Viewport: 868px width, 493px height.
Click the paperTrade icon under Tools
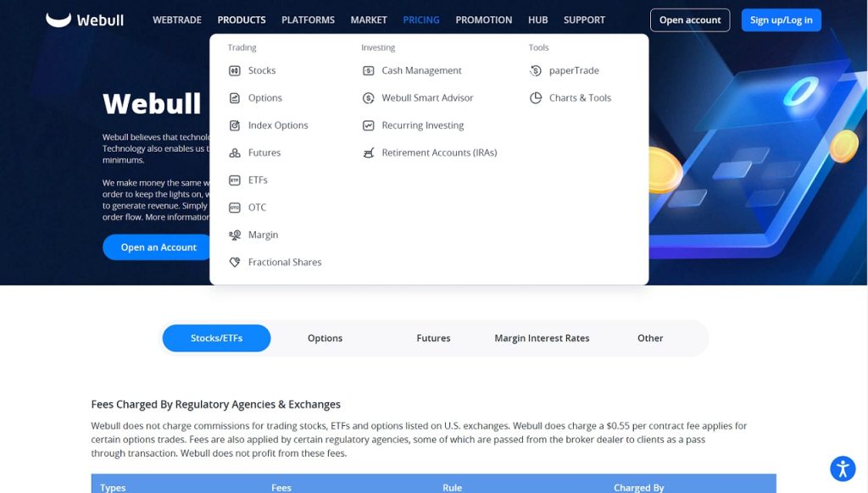536,71
